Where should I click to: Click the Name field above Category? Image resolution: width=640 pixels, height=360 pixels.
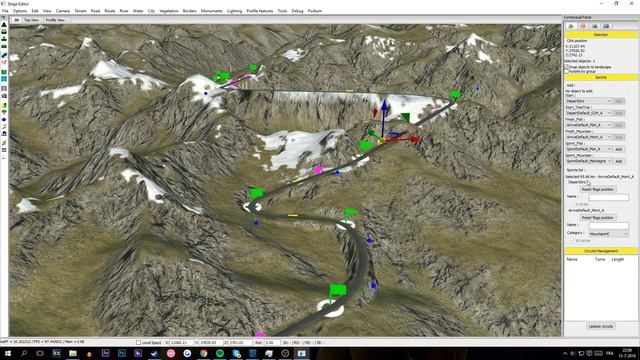(609, 225)
